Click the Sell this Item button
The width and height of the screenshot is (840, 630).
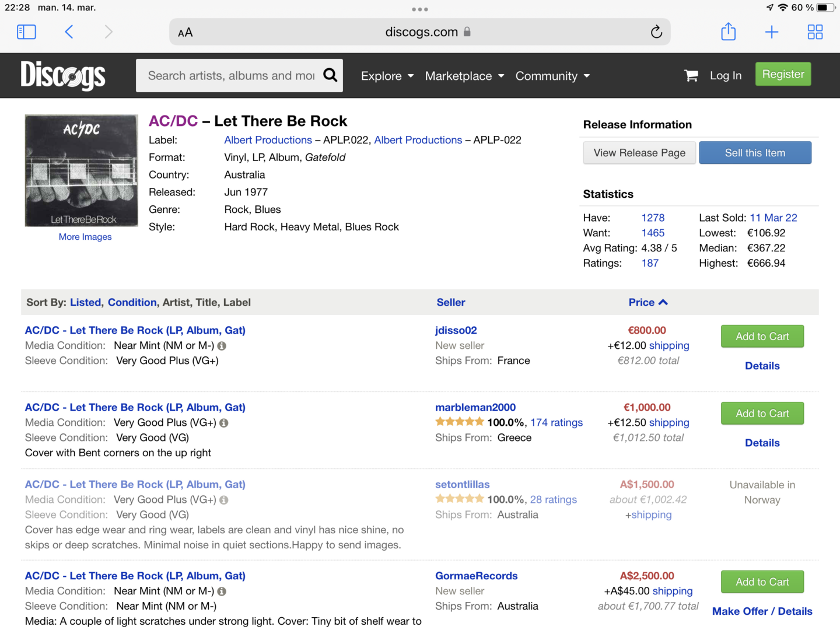[x=755, y=153]
